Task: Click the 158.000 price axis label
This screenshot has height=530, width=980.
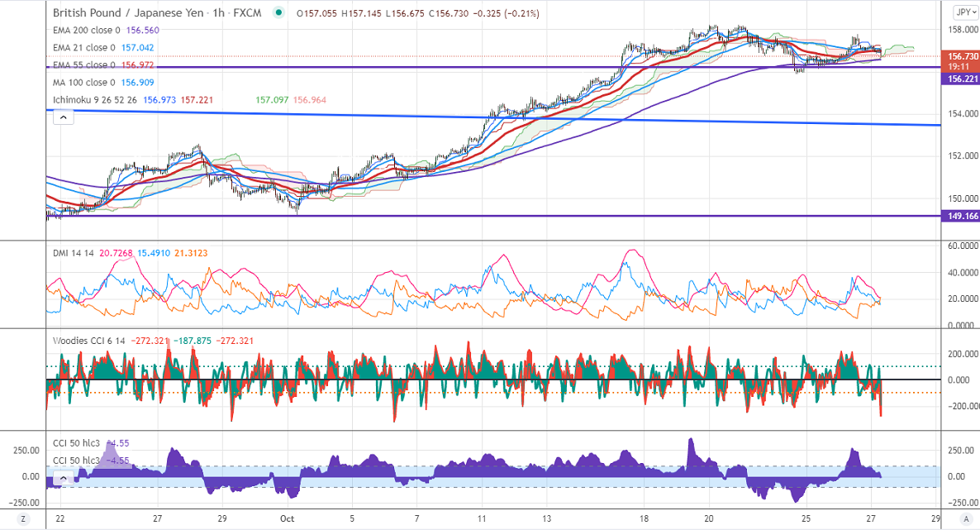Action: pyautogui.click(x=963, y=30)
